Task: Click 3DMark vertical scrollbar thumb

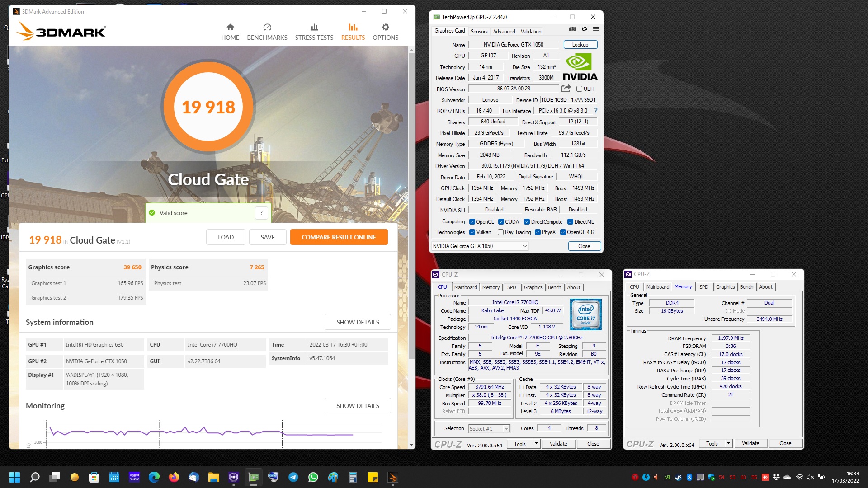Action: 411,206
